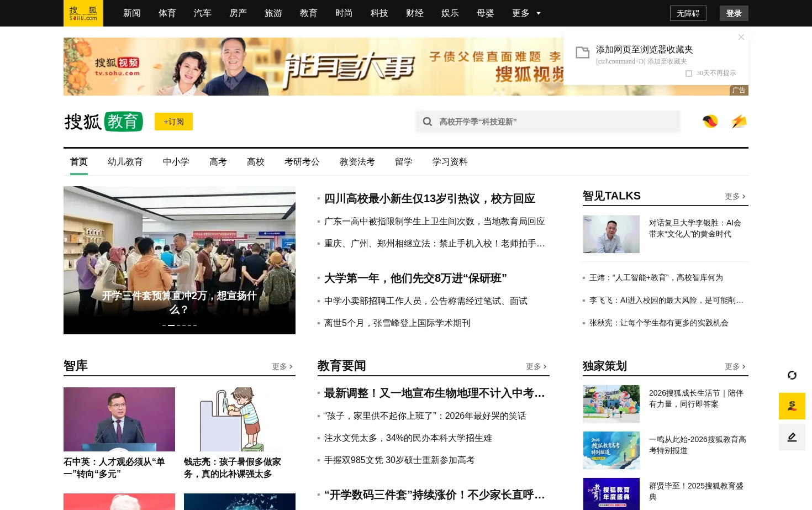The width and height of the screenshot is (812, 510).
Task: Open 财经 in the top menu
Action: pos(415,13)
